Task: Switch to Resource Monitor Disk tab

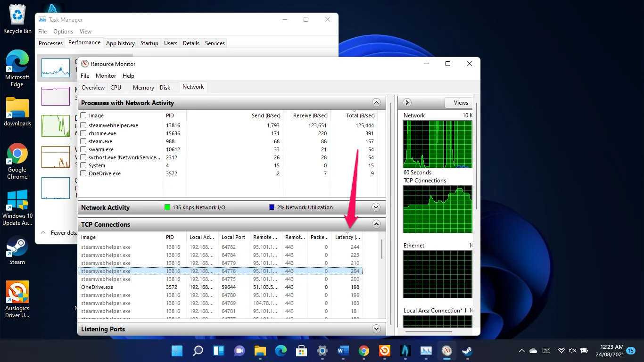Action: [165, 87]
